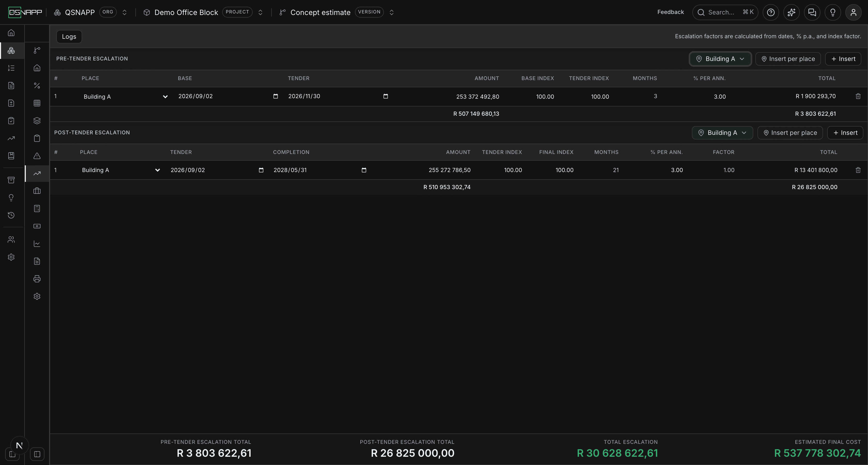Screen dimensions: 868x465
Task: Open the risk warning triangle icon
Action: pos(37,156)
